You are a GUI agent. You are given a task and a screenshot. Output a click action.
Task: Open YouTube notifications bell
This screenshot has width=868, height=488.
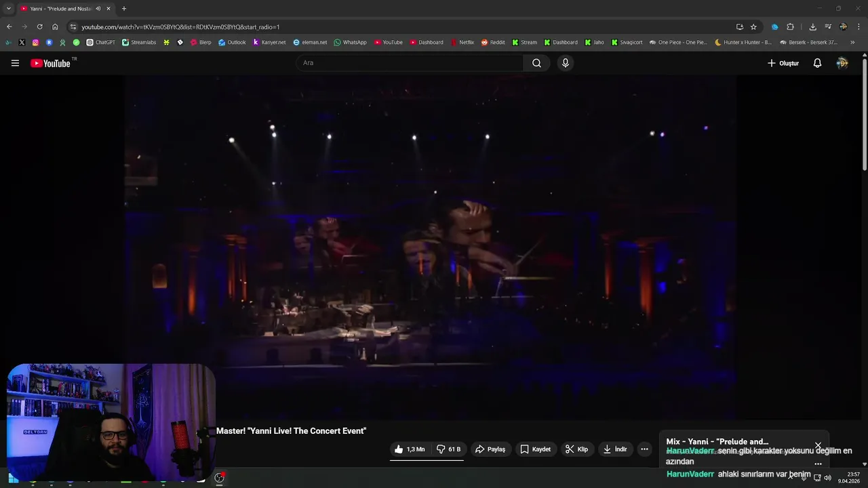click(817, 63)
